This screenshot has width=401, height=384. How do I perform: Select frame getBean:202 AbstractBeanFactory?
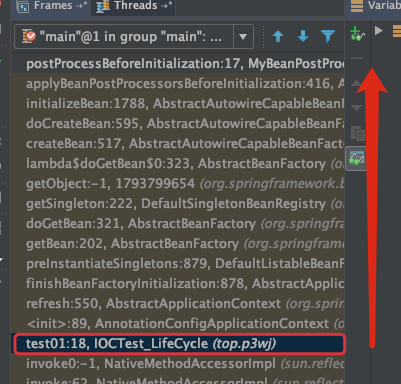[x=178, y=243]
